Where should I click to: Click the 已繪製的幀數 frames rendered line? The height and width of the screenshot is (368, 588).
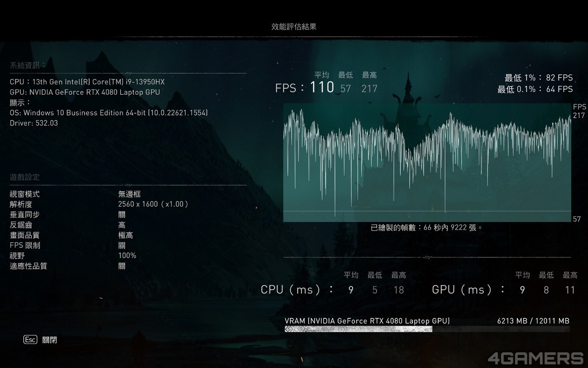point(427,227)
